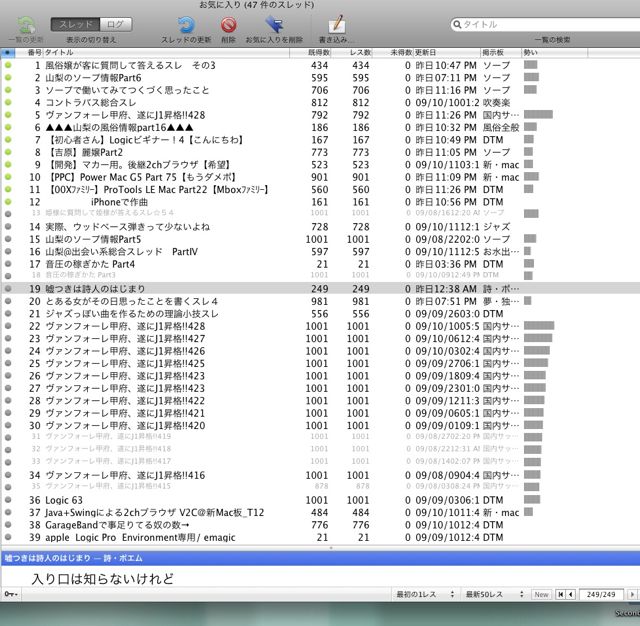The image size is (640, 626).
Task: Click the search magnifier icon in search field
Action: pyautogui.click(x=457, y=23)
